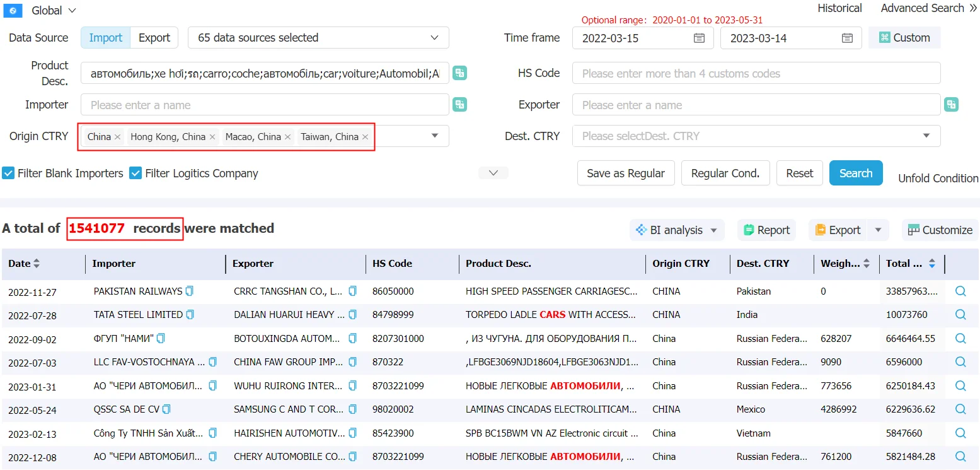
Task: Copy importer name ФГУП "НАМИ"
Action: (161, 339)
